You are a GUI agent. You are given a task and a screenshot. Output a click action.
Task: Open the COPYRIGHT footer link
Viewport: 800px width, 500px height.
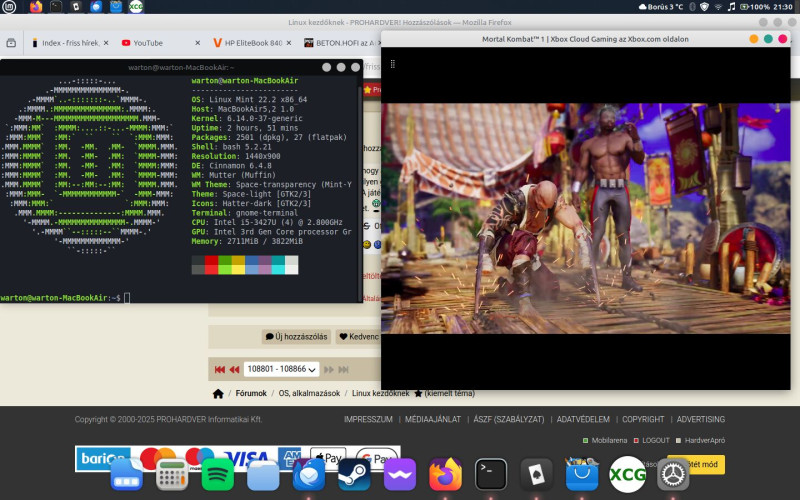pyautogui.click(x=643, y=419)
